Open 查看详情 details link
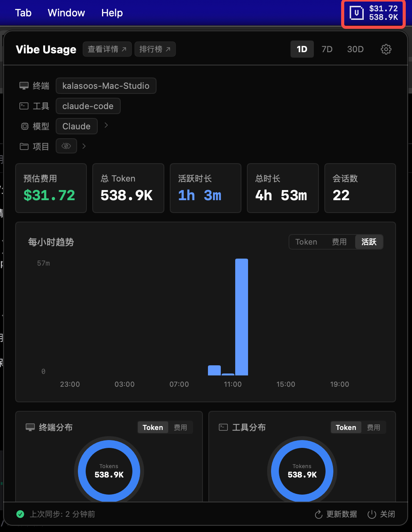Screen dimensions: 412x532 (107, 49)
